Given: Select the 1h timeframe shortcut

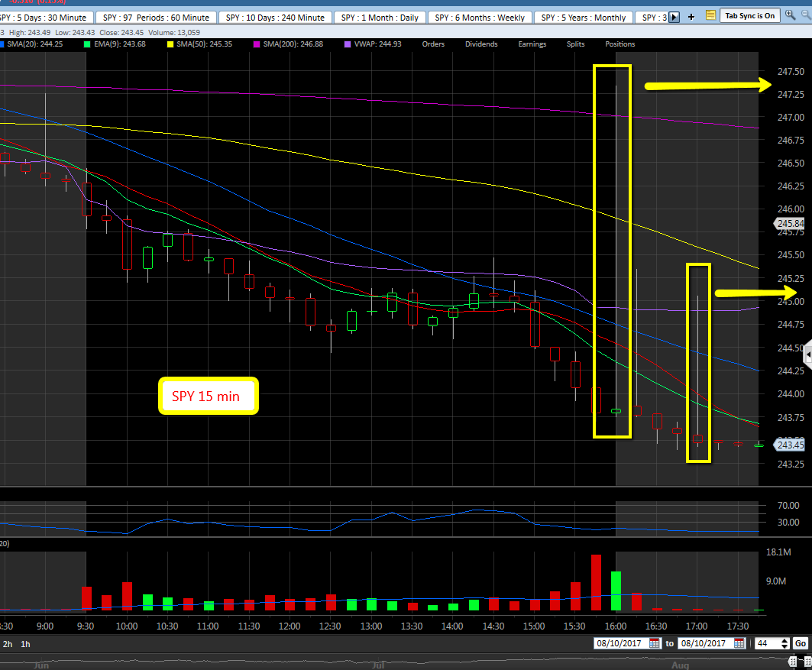Looking at the screenshot, I should [25, 644].
